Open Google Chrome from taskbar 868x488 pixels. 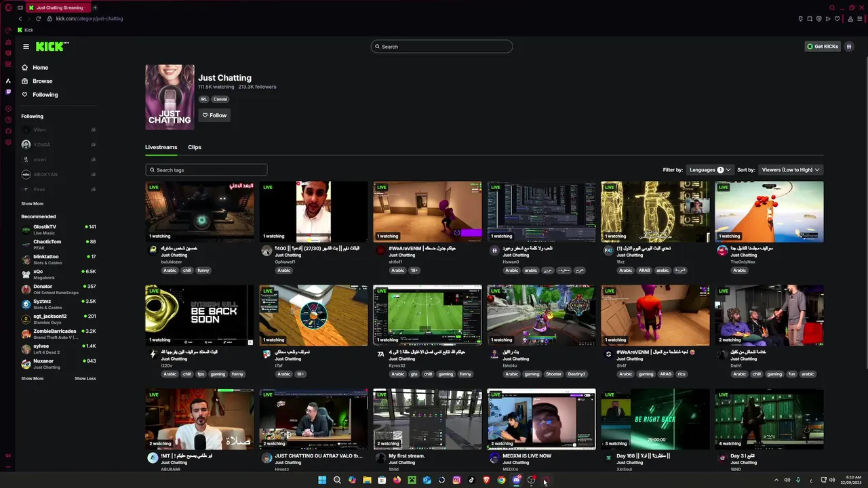pyautogui.click(x=501, y=480)
